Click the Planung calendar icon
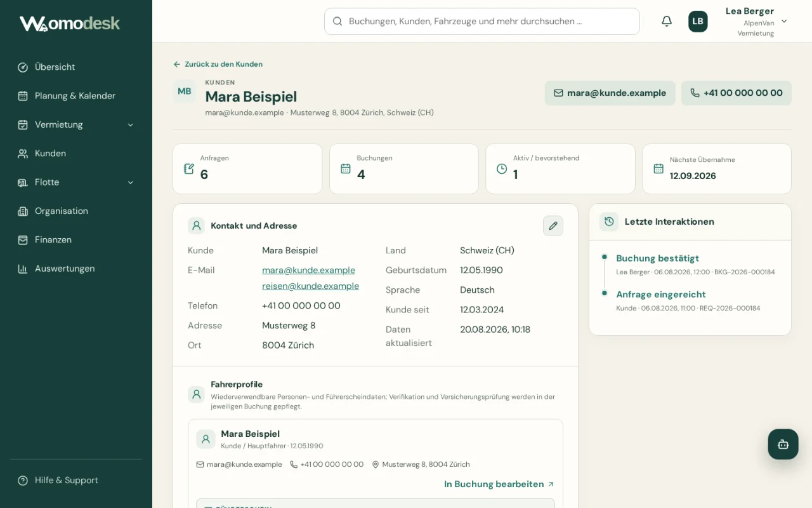The height and width of the screenshot is (508, 812). click(x=23, y=96)
